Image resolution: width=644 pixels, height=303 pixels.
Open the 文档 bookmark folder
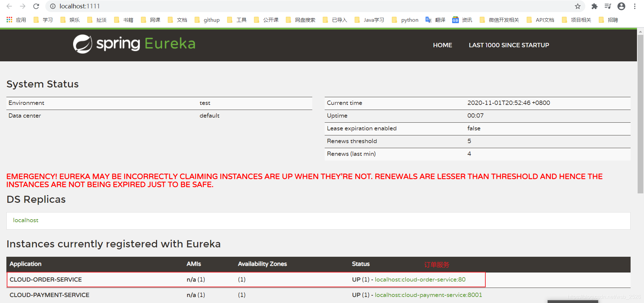[x=177, y=20]
